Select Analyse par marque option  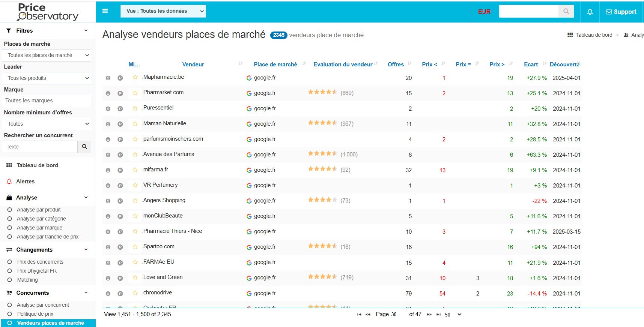tap(39, 228)
